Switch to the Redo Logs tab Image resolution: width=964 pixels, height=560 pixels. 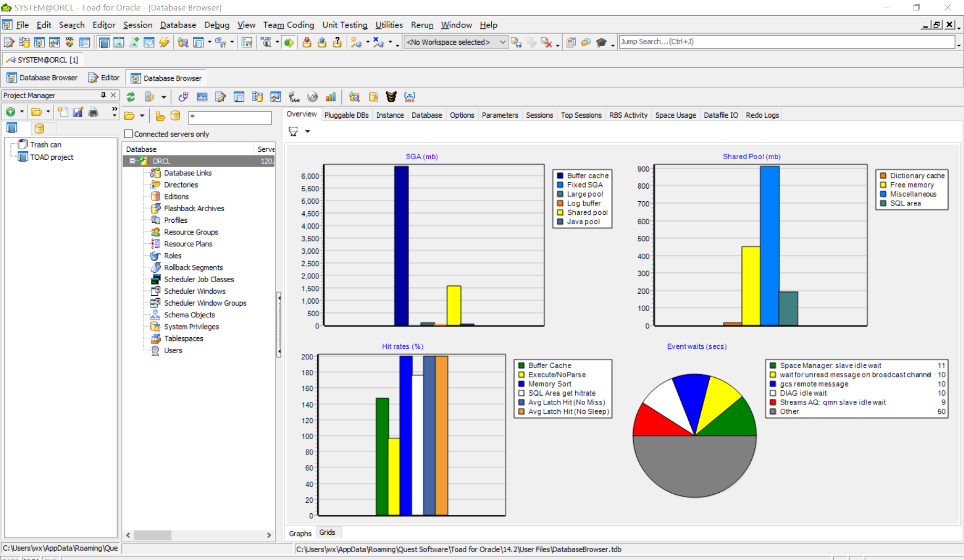click(762, 115)
